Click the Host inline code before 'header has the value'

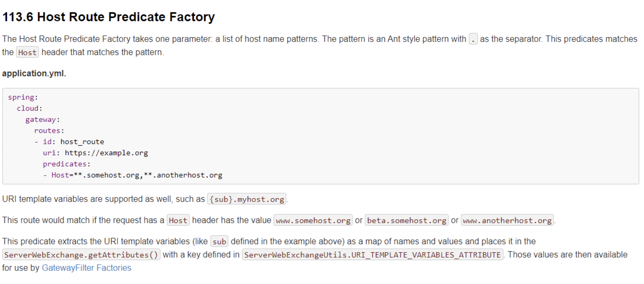pyautogui.click(x=178, y=220)
